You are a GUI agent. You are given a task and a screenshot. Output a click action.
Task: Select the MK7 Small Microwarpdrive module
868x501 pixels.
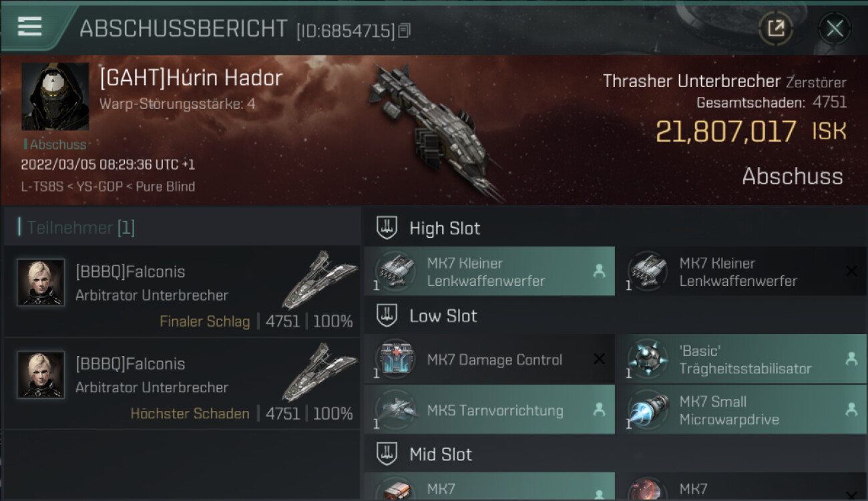pos(741,410)
